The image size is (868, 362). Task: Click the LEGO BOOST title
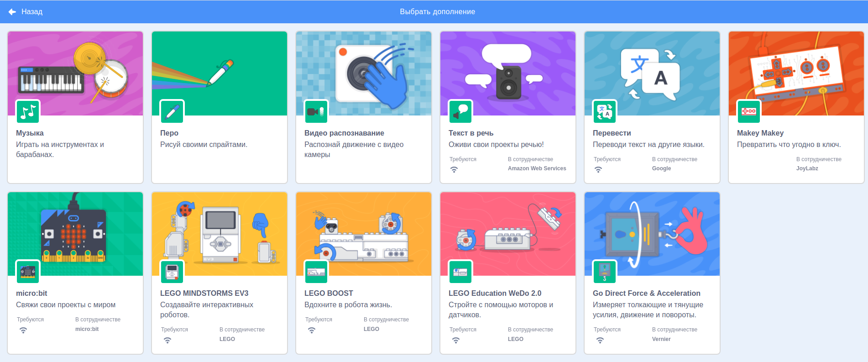coord(329,293)
